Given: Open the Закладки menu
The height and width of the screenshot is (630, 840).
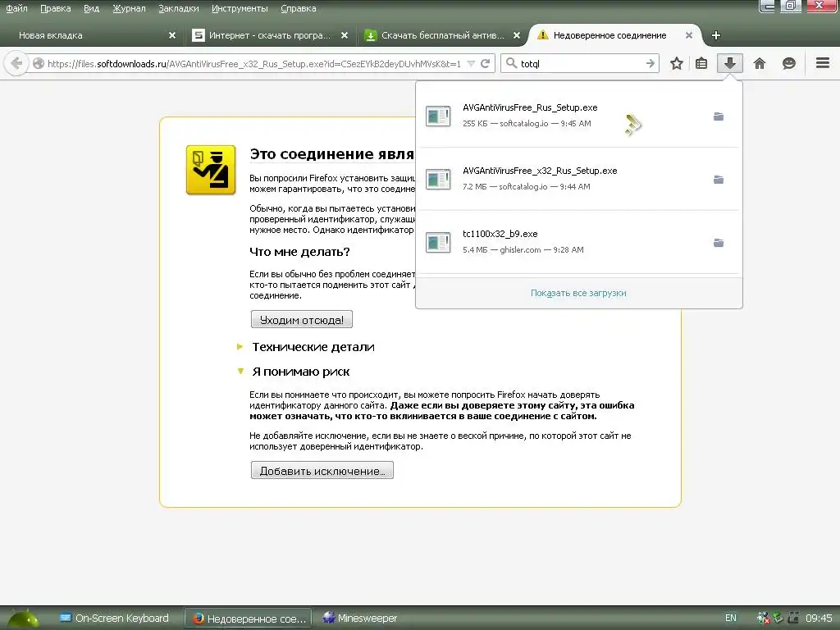Looking at the screenshot, I should (x=178, y=8).
